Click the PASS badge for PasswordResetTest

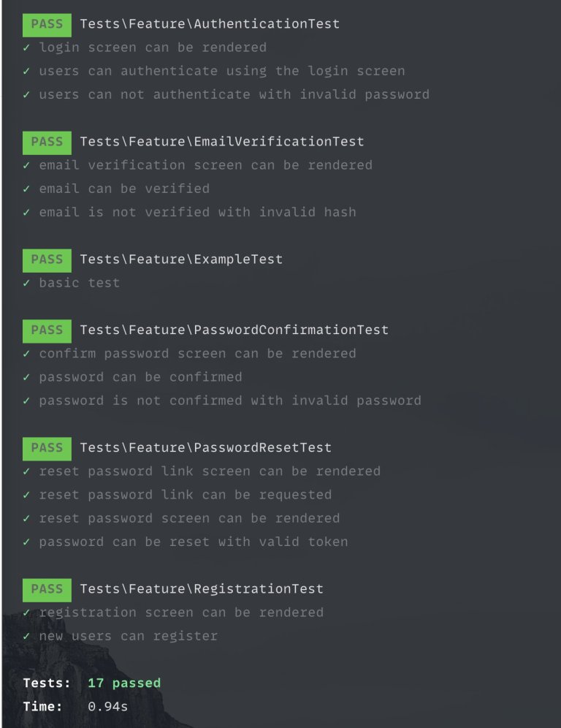point(47,448)
